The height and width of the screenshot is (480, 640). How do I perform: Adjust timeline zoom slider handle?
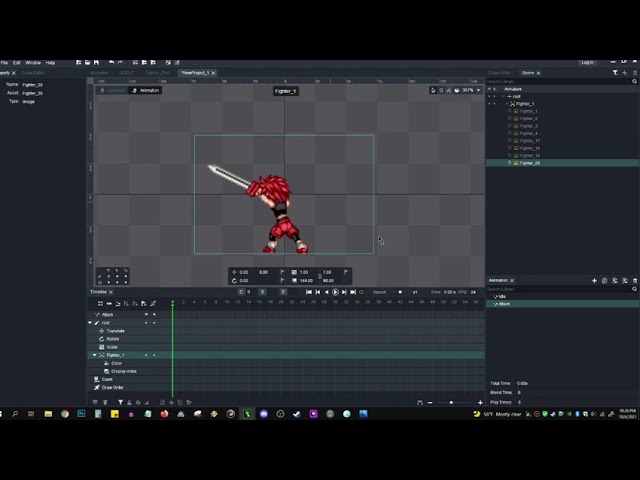tap(451, 403)
